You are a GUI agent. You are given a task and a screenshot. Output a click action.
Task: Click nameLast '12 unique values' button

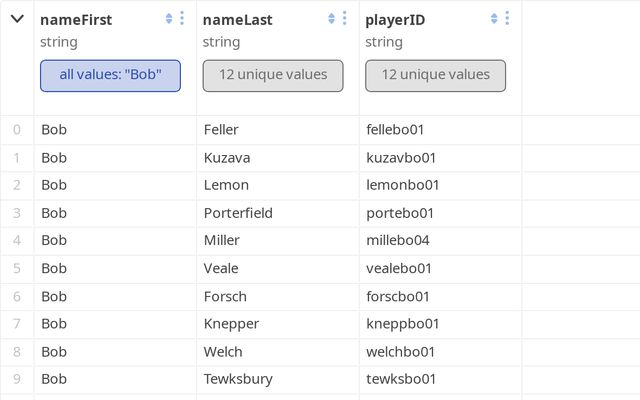pos(273,75)
